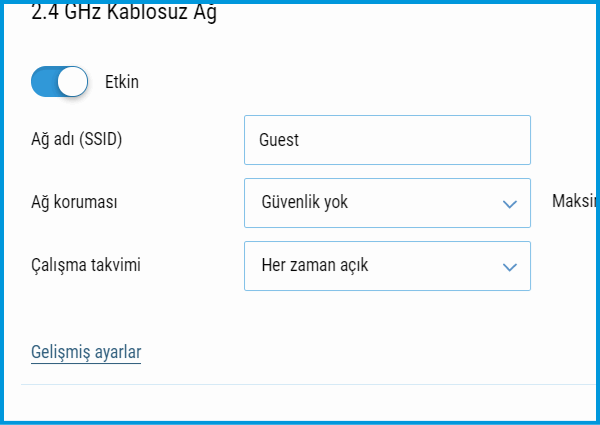Screen dimensions: 600x425
Task: Toggle the Etkin switch off
Action: tap(60, 82)
